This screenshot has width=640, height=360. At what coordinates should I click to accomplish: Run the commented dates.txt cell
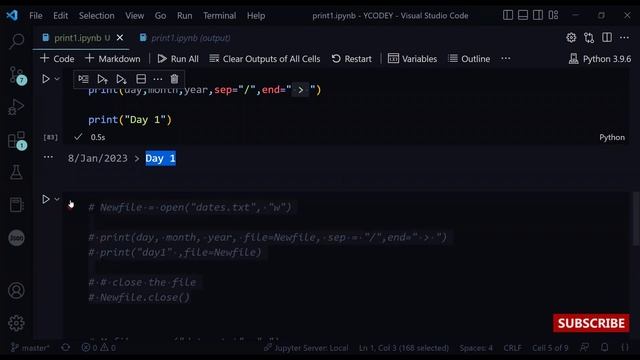click(46, 199)
